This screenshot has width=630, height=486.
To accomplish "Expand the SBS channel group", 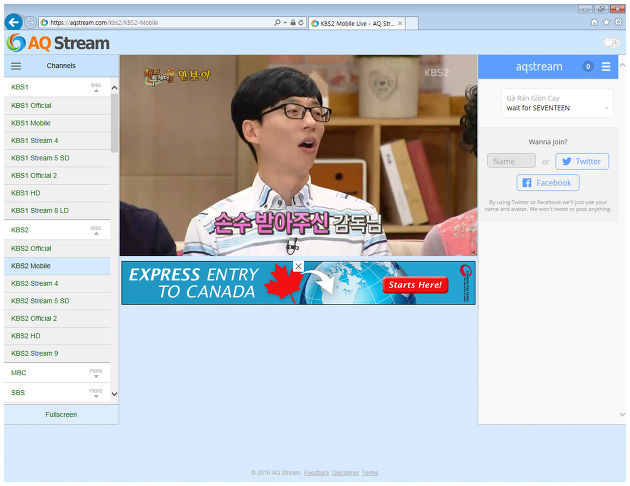I will [96, 393].
